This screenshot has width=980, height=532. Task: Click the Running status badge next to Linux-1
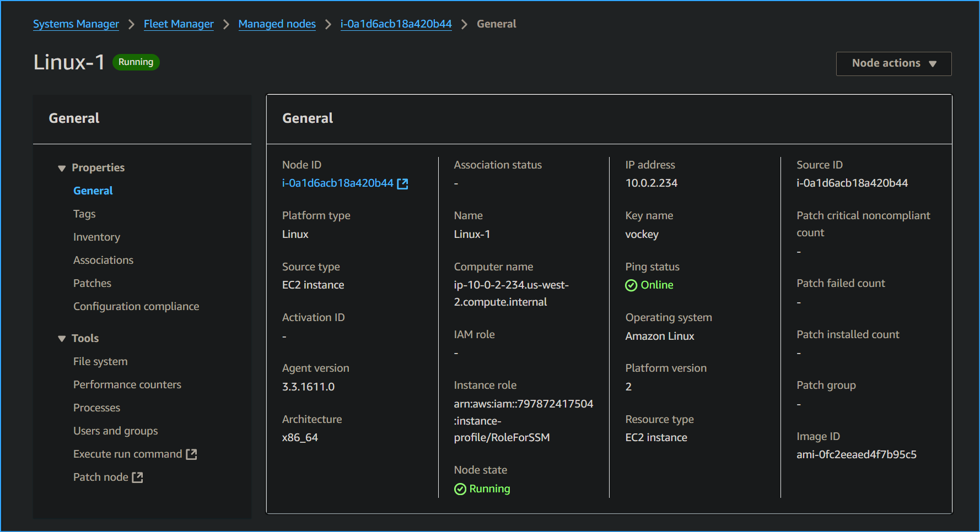(x=136, y=62)
